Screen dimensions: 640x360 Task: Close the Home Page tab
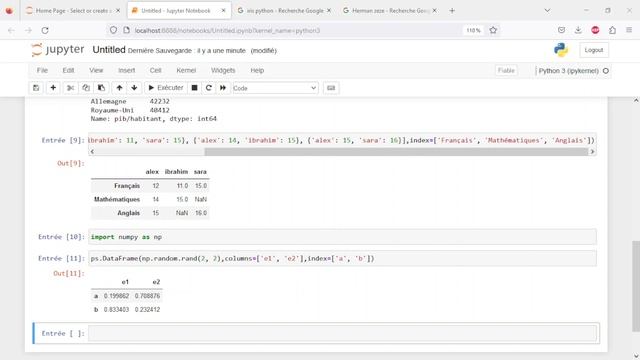118,11
